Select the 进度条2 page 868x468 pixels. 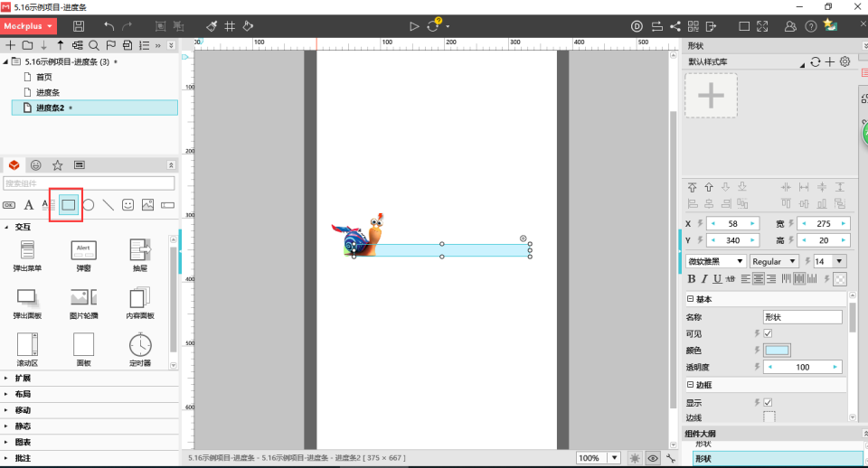tap(95, 108)
